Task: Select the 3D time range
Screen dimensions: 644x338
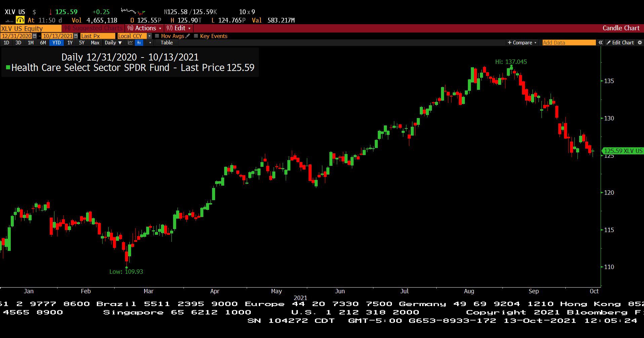Action: [18, 43]
